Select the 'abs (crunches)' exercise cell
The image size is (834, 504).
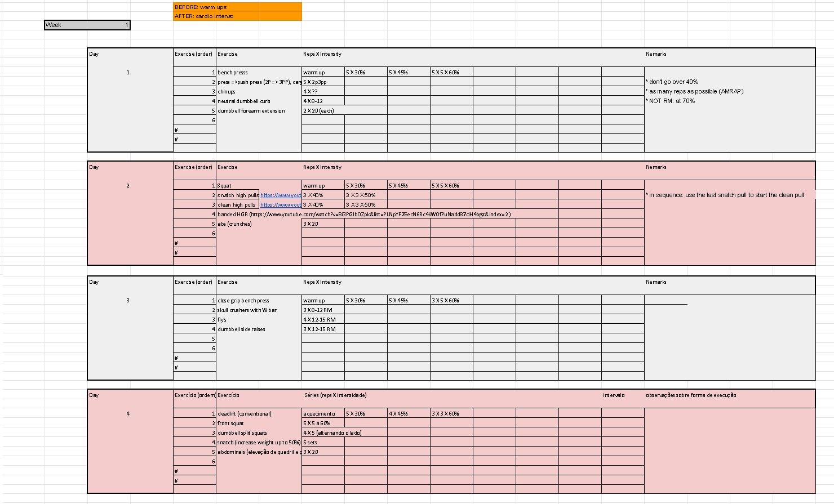(x=259, y=224)
